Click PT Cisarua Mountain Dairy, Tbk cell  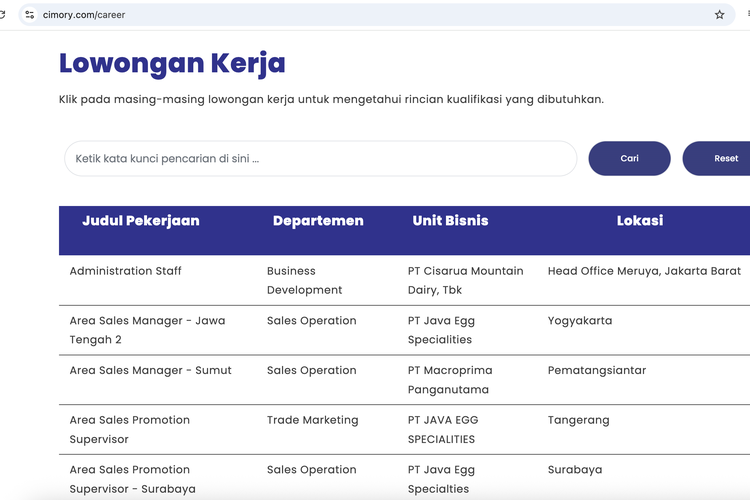tap(465, 280)
